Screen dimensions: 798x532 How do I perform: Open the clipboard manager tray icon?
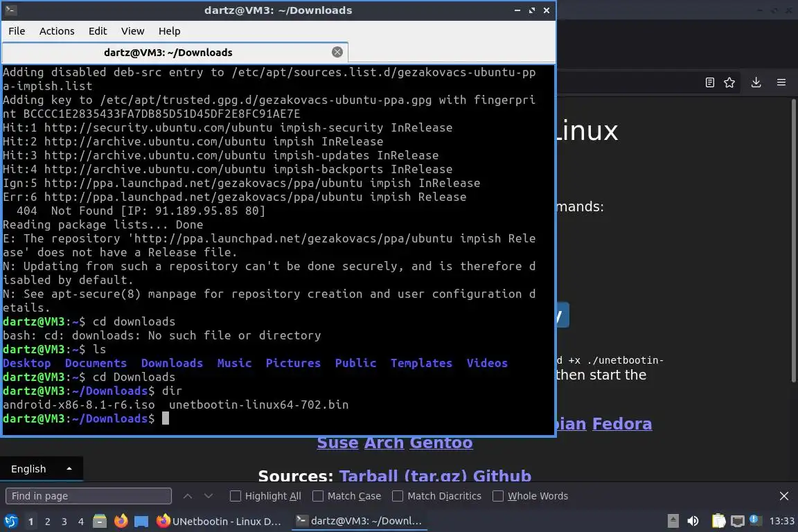[718, 521]
